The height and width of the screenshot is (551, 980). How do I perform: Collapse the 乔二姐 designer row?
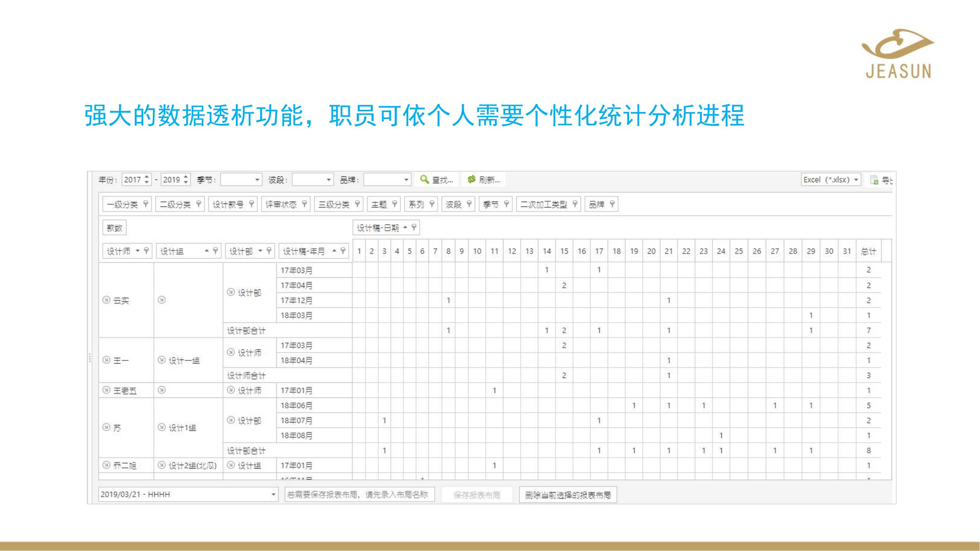[106, 465]
